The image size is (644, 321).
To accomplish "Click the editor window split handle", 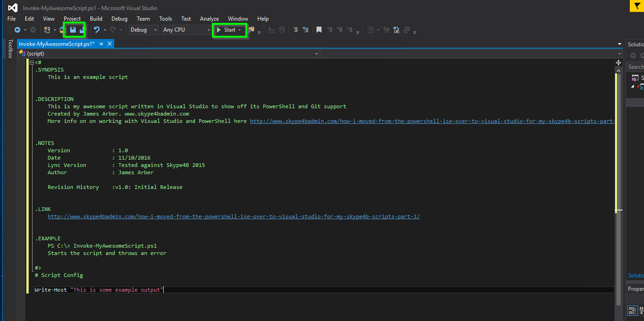I will point(618,62).
